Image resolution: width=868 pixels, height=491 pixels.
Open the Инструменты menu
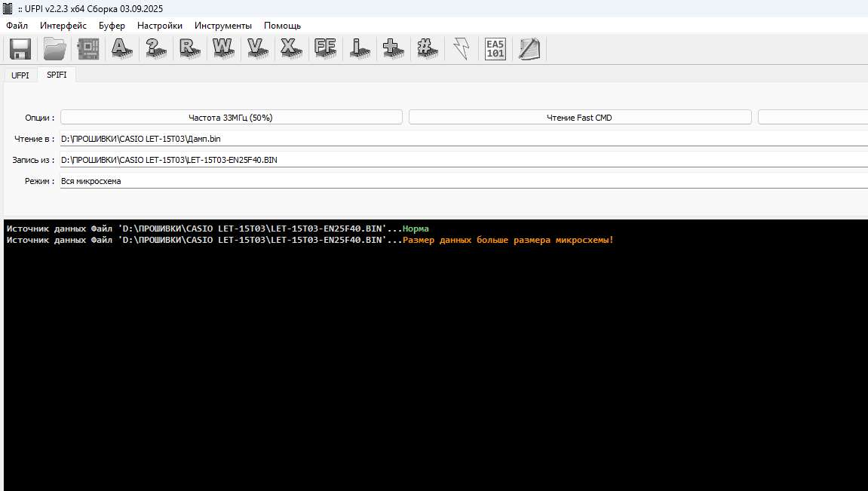point(223,25)
